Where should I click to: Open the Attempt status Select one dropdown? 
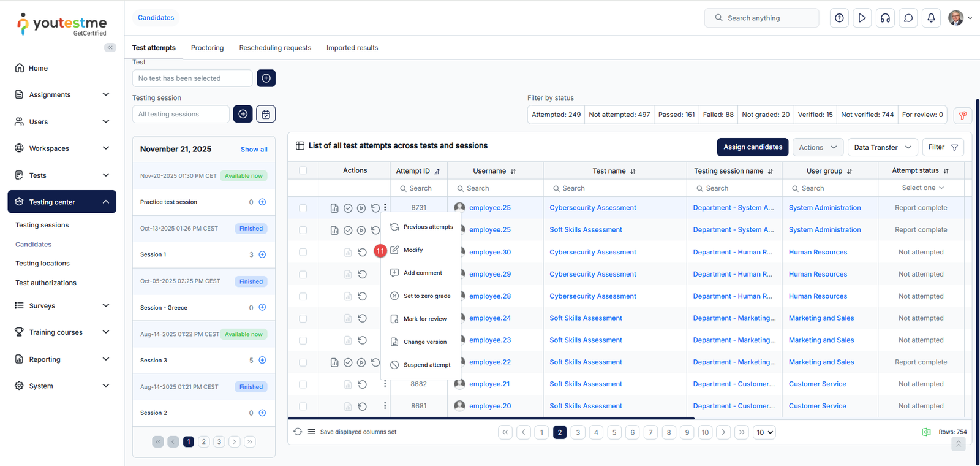click(922, 188)
